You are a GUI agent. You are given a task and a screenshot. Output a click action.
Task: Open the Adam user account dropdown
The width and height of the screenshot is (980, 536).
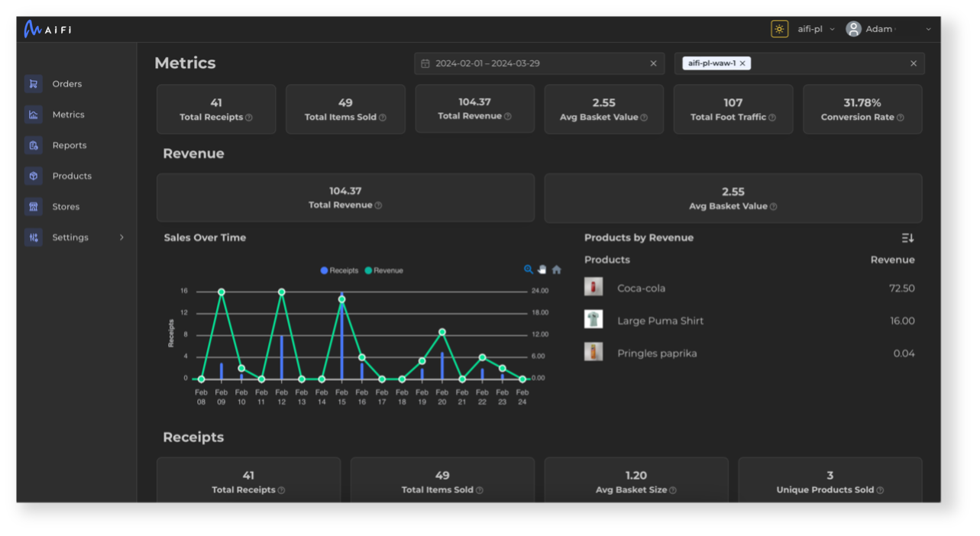pyautogui.click(x=888, y=29)
